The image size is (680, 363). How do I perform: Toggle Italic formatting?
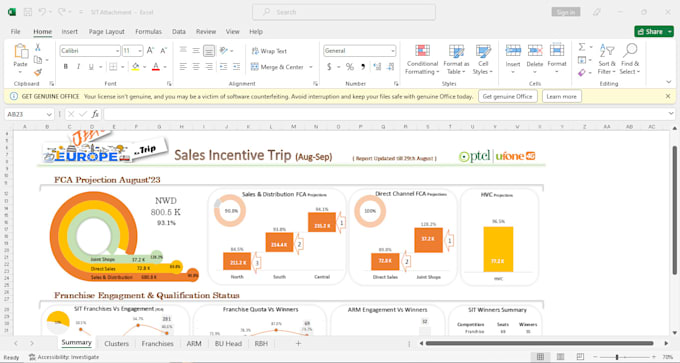(78, 67)
